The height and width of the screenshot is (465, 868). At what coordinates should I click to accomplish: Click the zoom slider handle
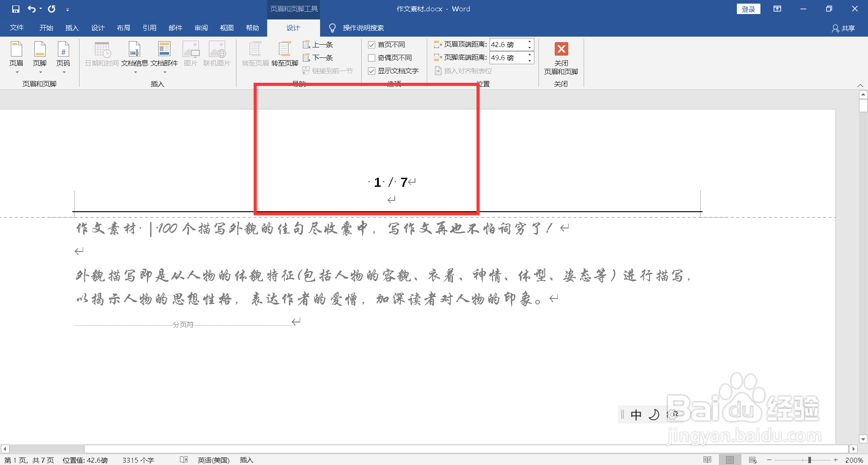pos(809,460)
